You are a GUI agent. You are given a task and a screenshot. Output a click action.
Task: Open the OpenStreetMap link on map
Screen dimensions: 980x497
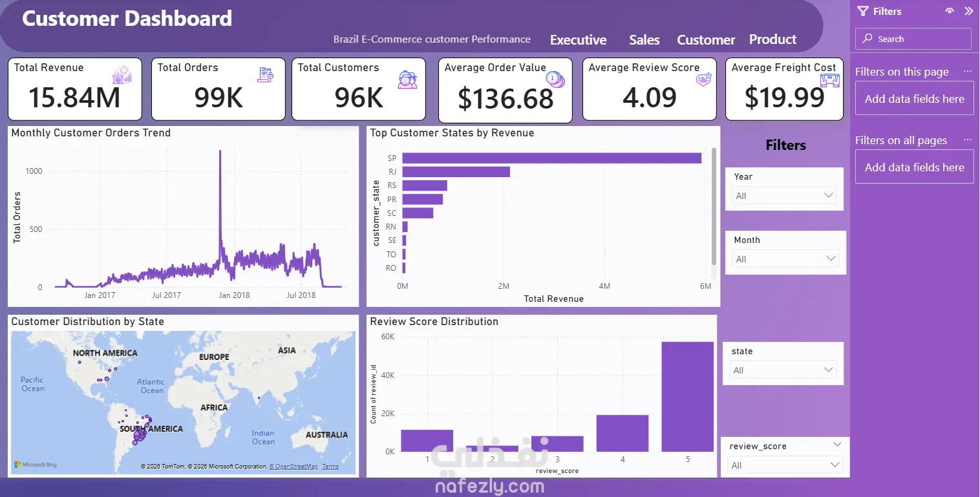tap(293, 467)
